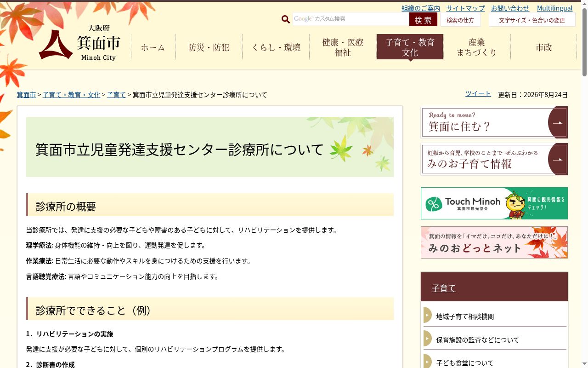Click the 理学療法 bold term
This screenshot has height=368, width=588.
(x=39, y=245)
